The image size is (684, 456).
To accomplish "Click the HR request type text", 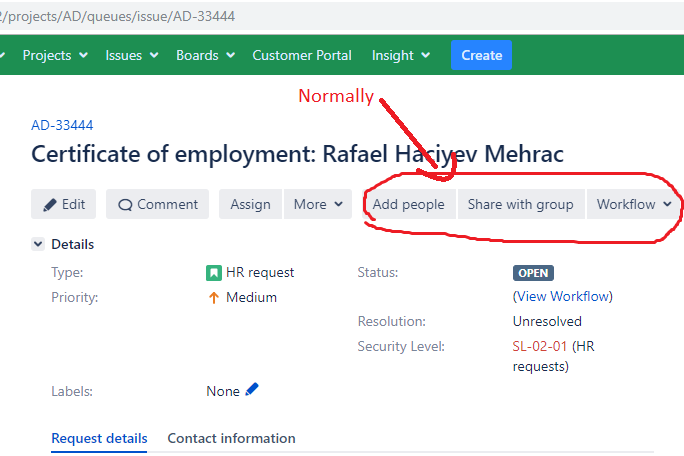I will coord(260,272).
